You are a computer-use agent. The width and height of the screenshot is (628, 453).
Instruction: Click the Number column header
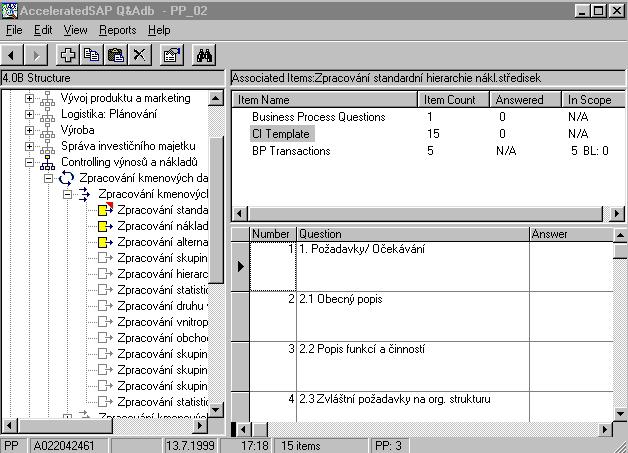273,234
